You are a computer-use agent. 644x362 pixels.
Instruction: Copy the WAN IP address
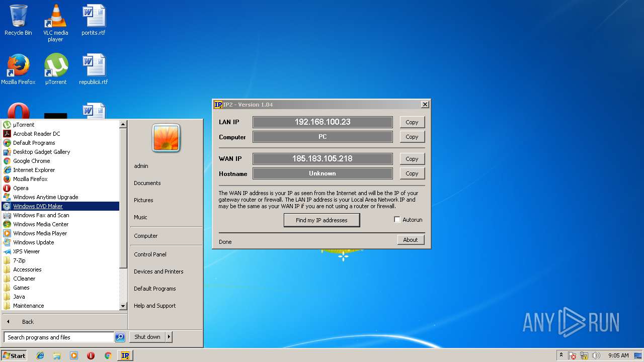pos(412,159)
